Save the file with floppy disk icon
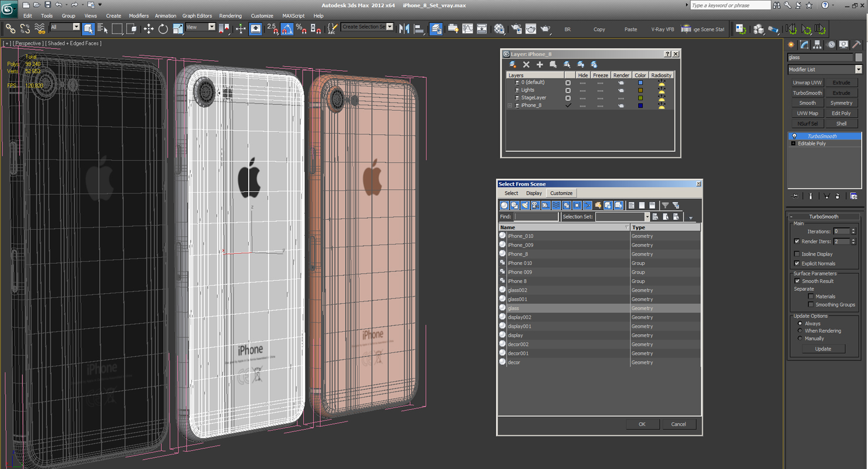 point(48,5)
